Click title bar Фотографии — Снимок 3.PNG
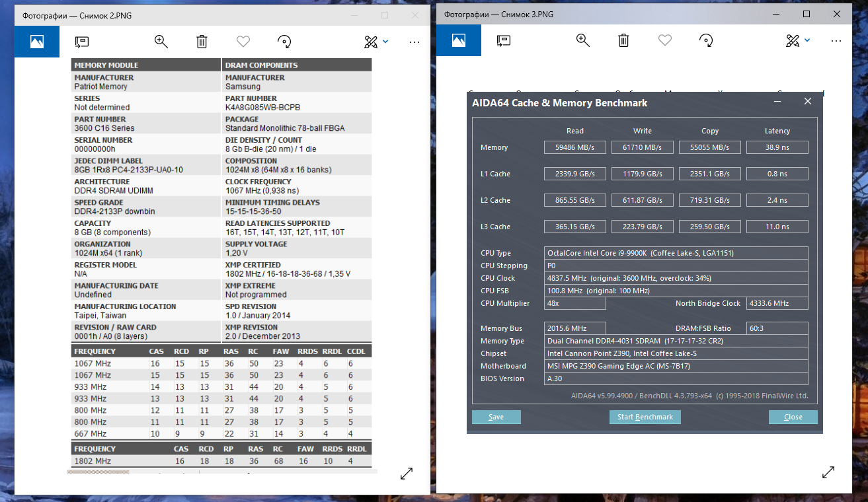Image resolution: width=868 pixels, height=502 pixels. tap(498, 14)
